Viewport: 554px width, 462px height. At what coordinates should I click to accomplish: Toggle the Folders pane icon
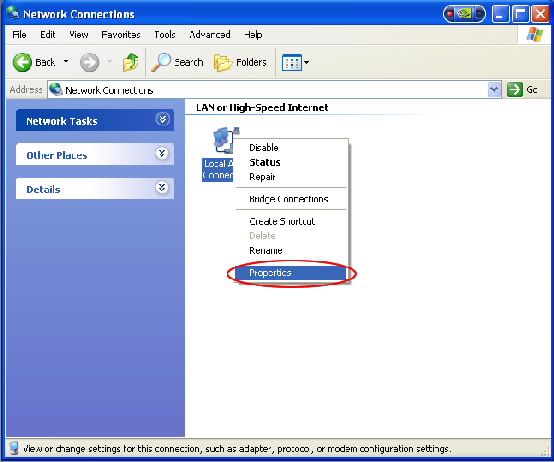coord(223,63)
